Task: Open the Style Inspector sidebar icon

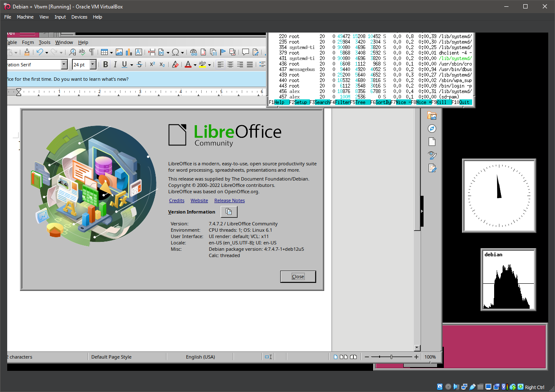Action: 432,155
